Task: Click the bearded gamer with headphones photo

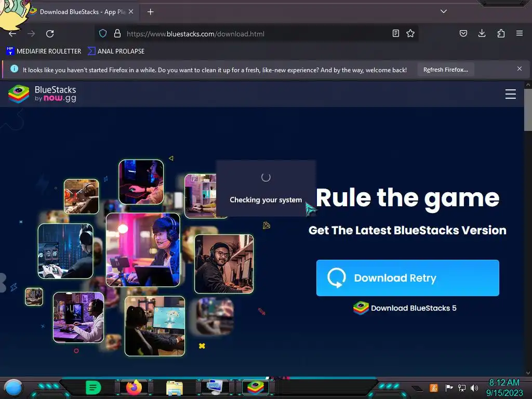Action: click(224, 263)
